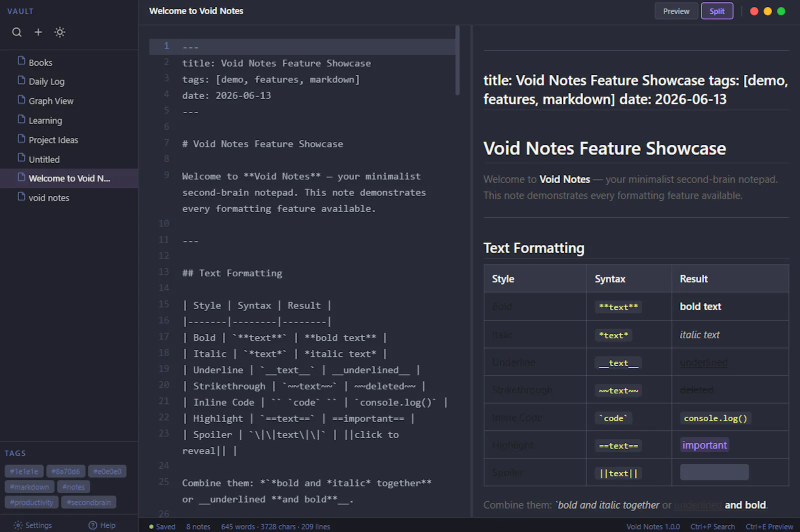
Task: Click the Settings gear icon
Action: tap(18, 525)
